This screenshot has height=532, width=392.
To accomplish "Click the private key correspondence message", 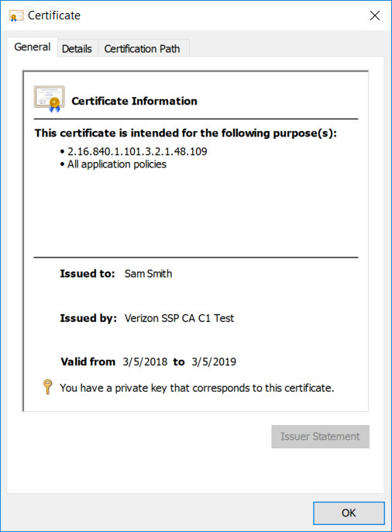I will pos(197,388).
